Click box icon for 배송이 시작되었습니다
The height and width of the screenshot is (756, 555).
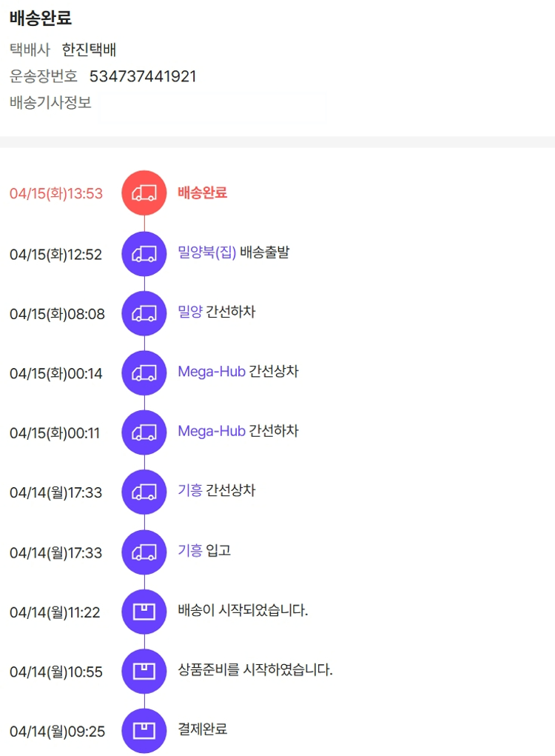point(144,612)
